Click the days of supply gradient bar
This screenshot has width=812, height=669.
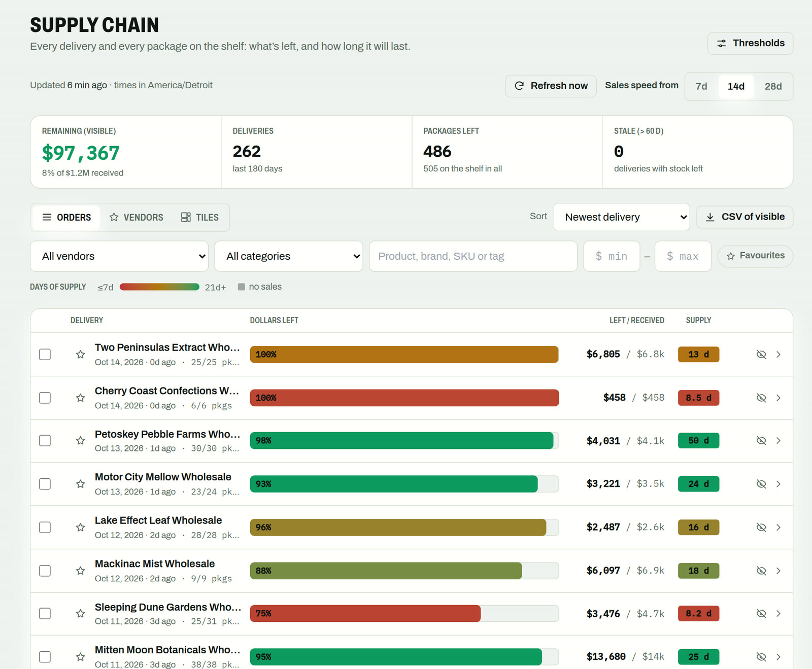pyautogui.click(x=159, y=287)
